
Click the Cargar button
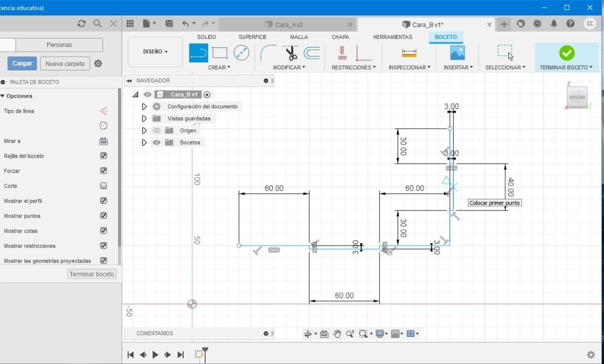[x=22, y=64]
